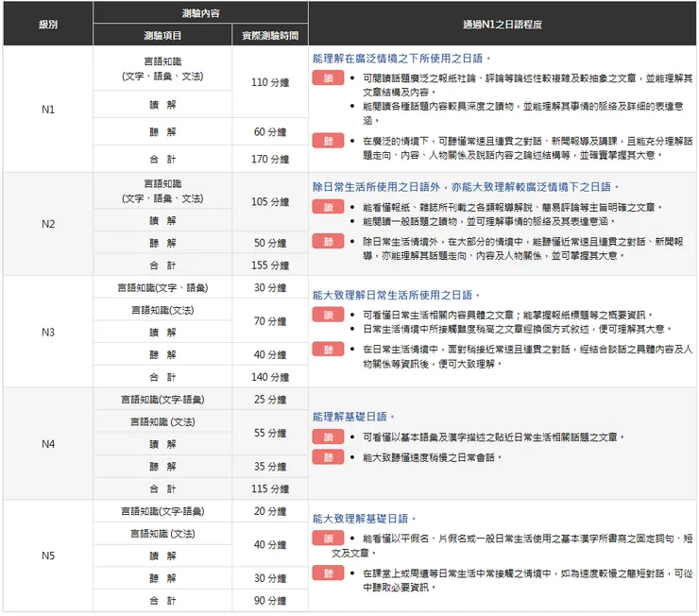Click the 105 分鐘 time cell
699x616 pixels.
coord(270,201)
